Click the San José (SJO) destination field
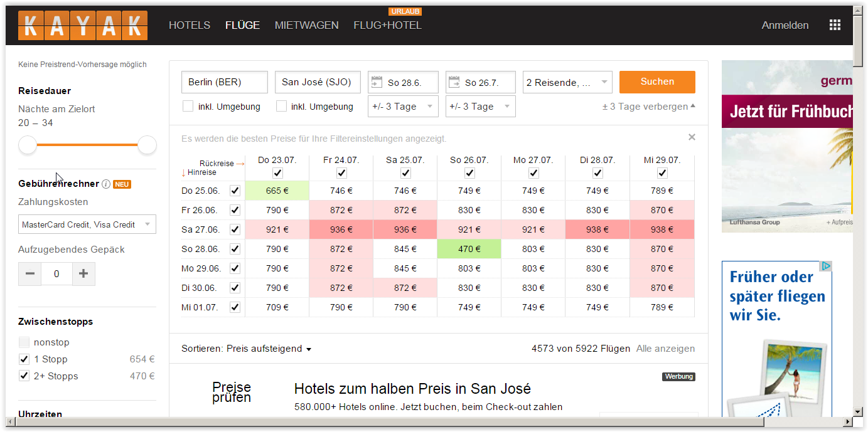Screen dimensions: 868x432 pos(318,82)
